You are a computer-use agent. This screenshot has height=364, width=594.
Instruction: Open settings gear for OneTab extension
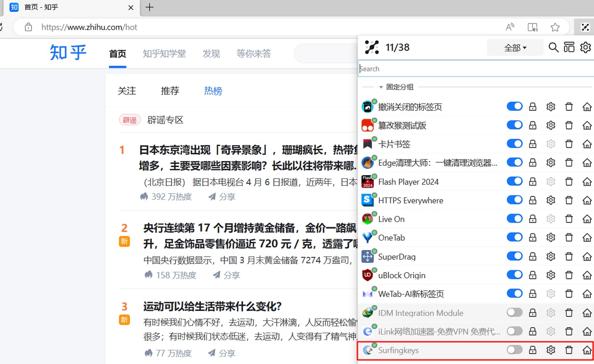550,237
